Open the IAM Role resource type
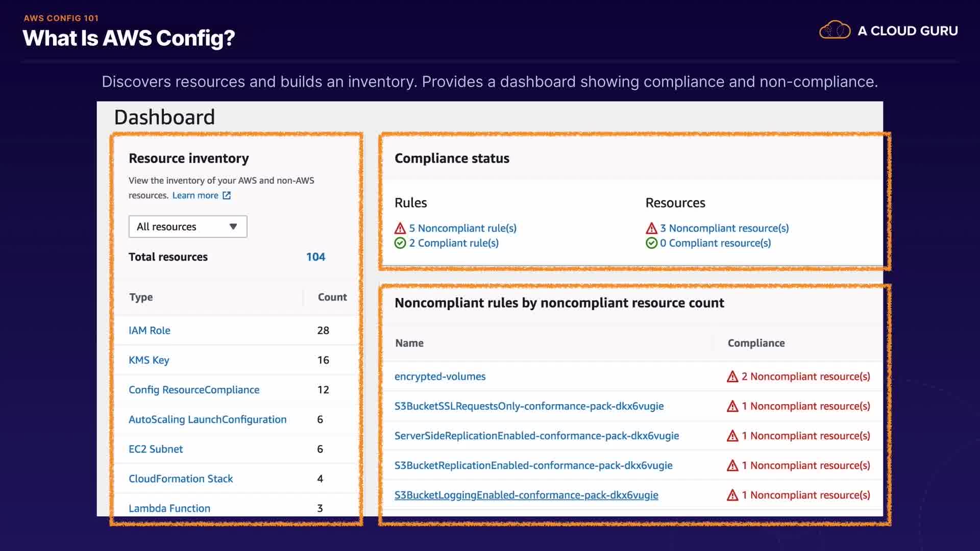 [150, 331]
